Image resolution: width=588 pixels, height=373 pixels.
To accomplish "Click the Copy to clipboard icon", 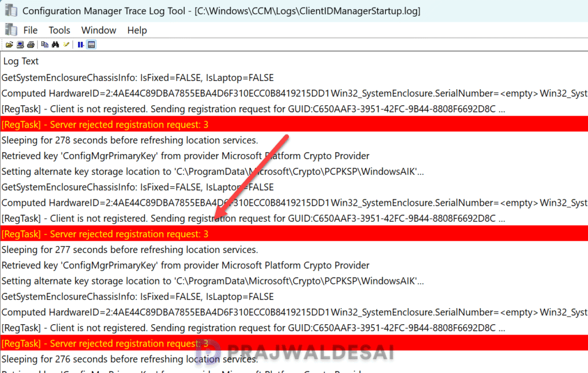I will (45, 45).
